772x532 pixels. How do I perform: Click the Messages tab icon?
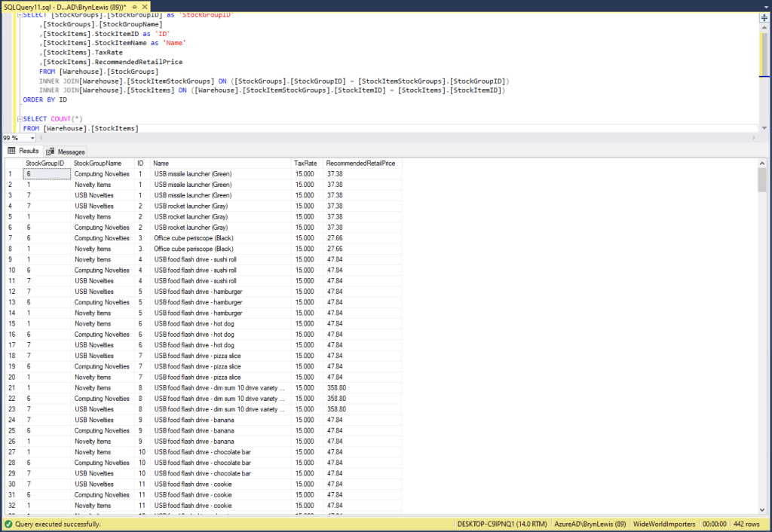51,151
